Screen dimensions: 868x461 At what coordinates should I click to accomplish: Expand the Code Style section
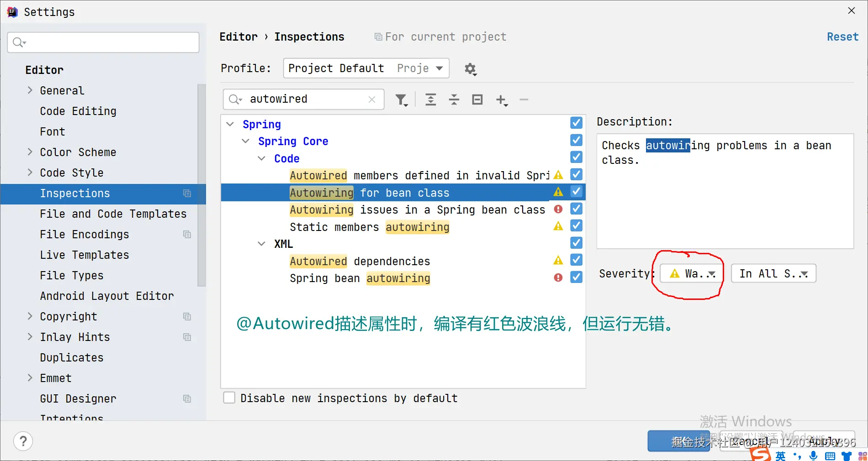(30, 173)
